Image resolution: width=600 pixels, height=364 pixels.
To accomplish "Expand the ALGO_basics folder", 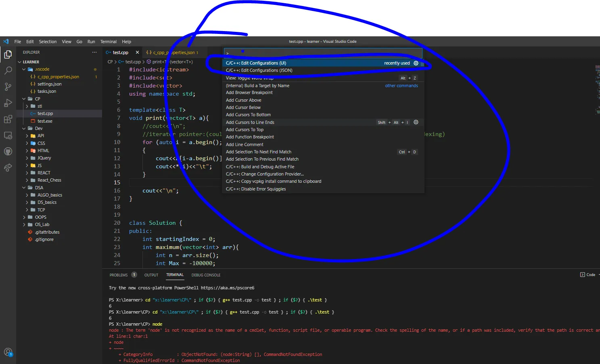I will coord(59,195).
